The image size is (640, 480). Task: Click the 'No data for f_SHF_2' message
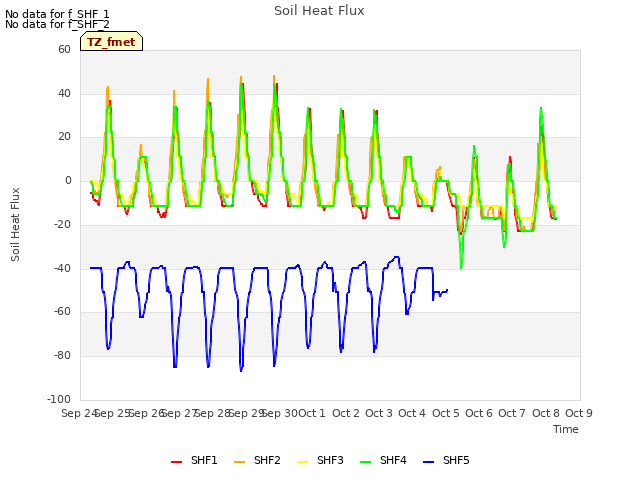57,24
